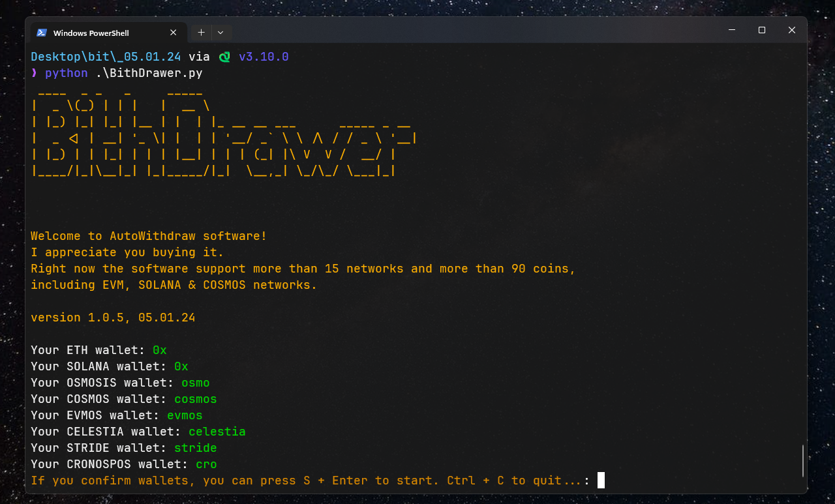The height and width of the screenshot is (504, 835).
Task: Open a new terminal tab
Action: [x=201, y=33]
